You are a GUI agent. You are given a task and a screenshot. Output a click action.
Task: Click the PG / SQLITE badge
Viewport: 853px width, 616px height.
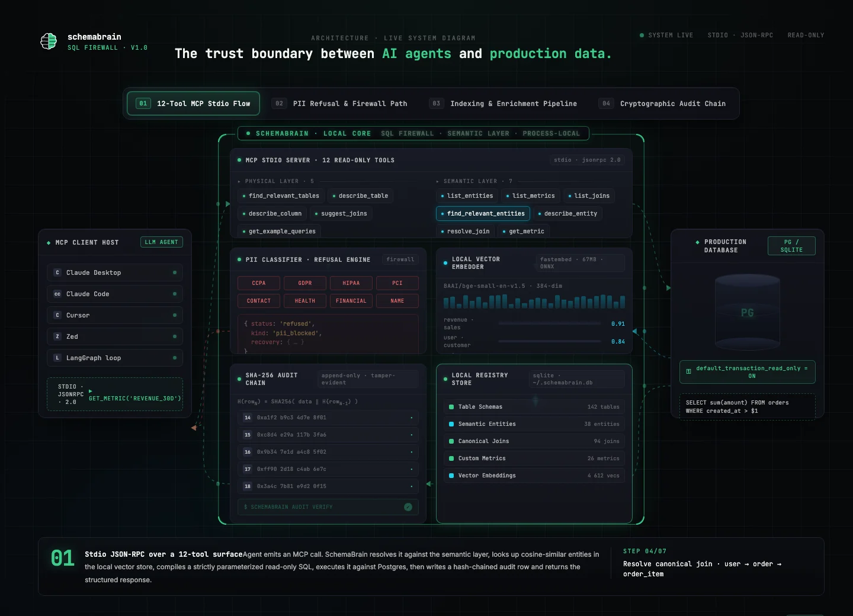pos(791,246)
